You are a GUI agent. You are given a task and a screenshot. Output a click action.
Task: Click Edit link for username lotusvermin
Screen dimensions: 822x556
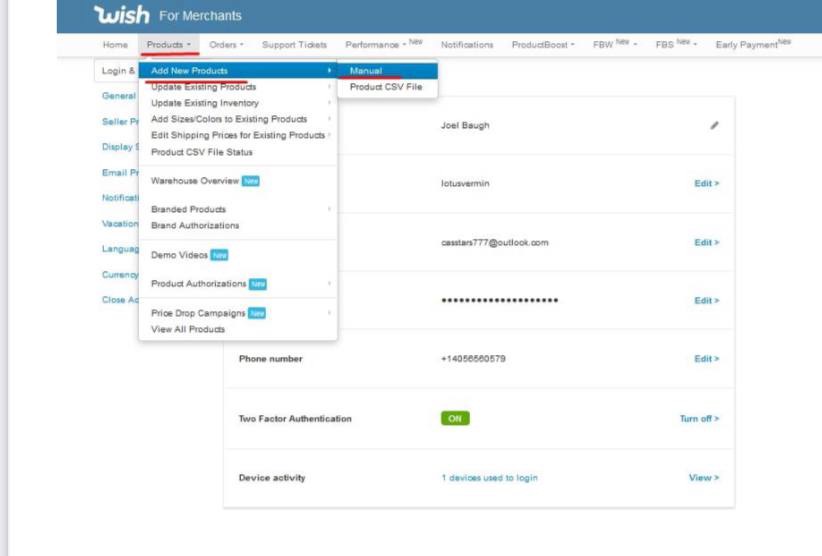[x=706, y=183]
